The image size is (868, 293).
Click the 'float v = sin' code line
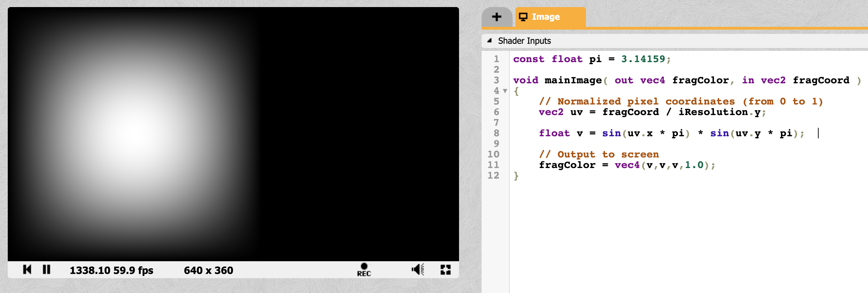[672, 133]
